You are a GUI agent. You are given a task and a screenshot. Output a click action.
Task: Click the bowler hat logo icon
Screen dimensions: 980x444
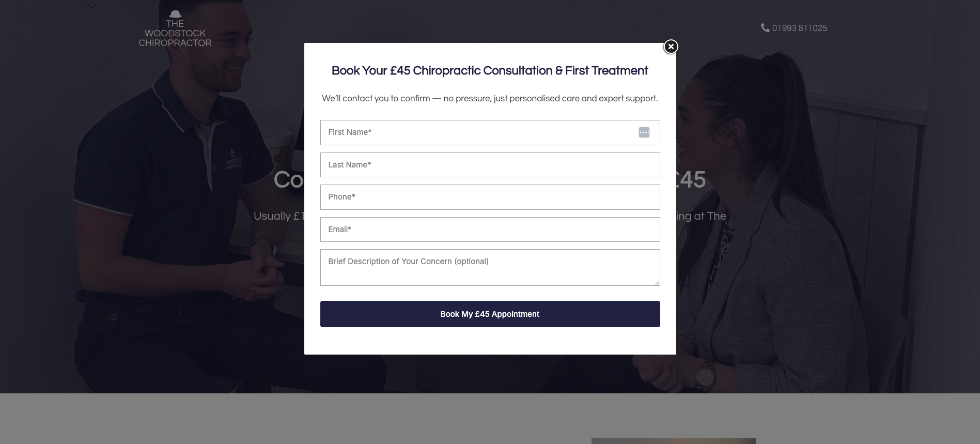[x=175, y=14]
